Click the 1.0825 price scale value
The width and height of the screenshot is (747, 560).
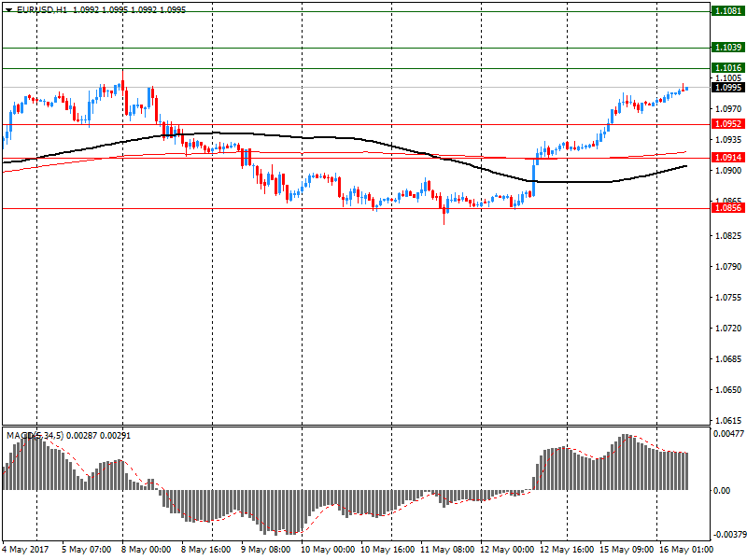pyautogui.click(x=728, y=236)
